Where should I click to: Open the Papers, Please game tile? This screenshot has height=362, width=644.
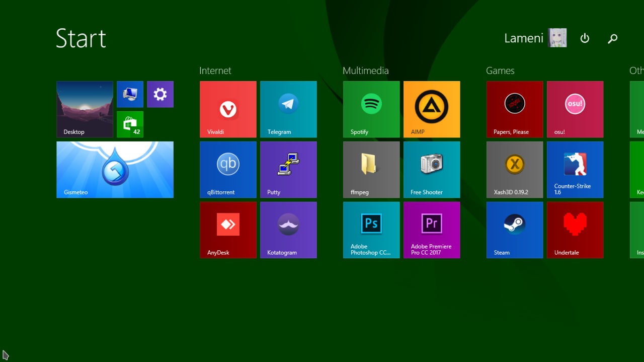point(515,109)
